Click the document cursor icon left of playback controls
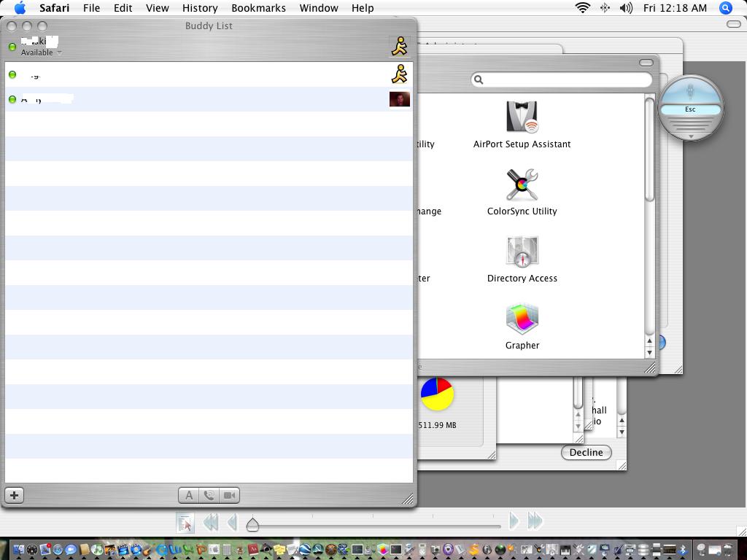 pyautogui.click(x=185, y=522)
